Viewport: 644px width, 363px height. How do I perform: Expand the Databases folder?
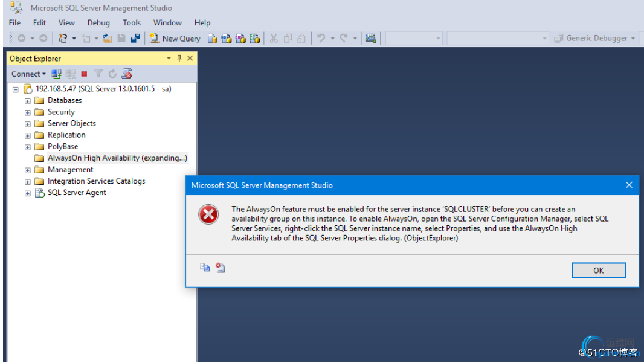pyautogui.click(x=28, y=101)
